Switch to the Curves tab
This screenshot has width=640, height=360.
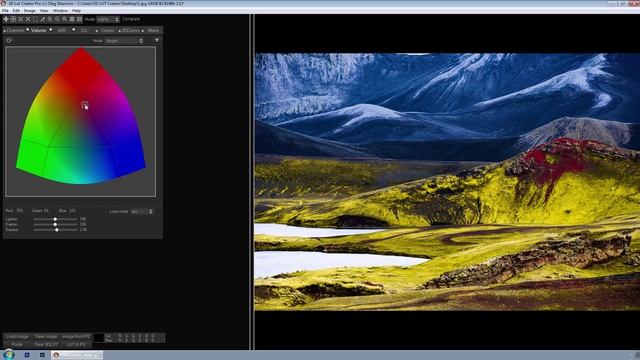coord(107,31)
